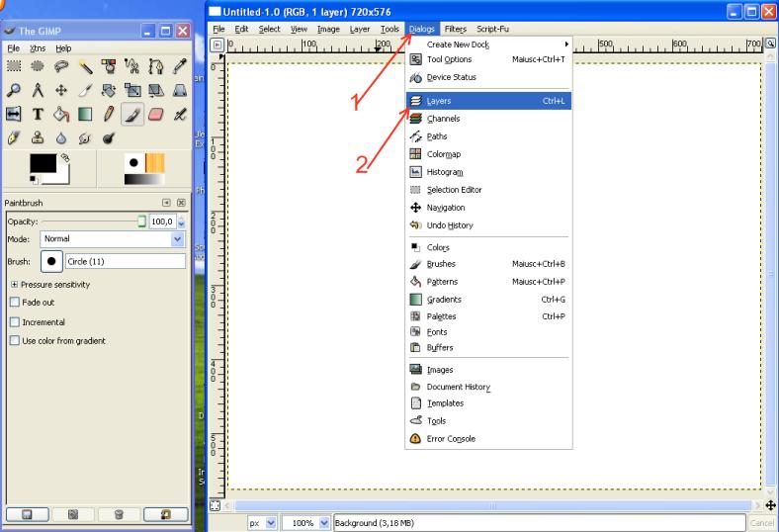Select the Shear tool
The image size is (779, 532).
coord(156,90)
